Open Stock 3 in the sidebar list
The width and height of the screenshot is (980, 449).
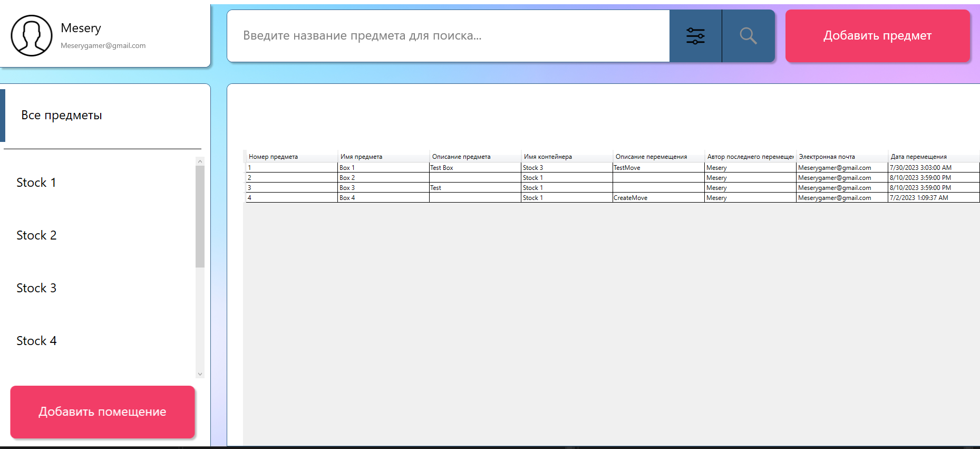(99, 288)
